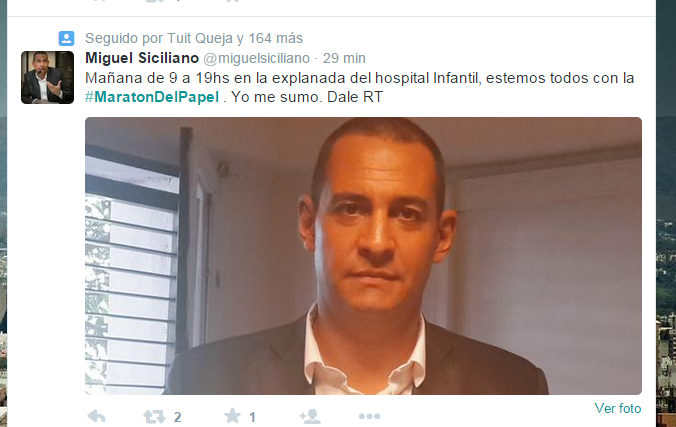Follow the user via add-person icon
Viewport: 676px width, 427px height.
click(x=310, y=416)
